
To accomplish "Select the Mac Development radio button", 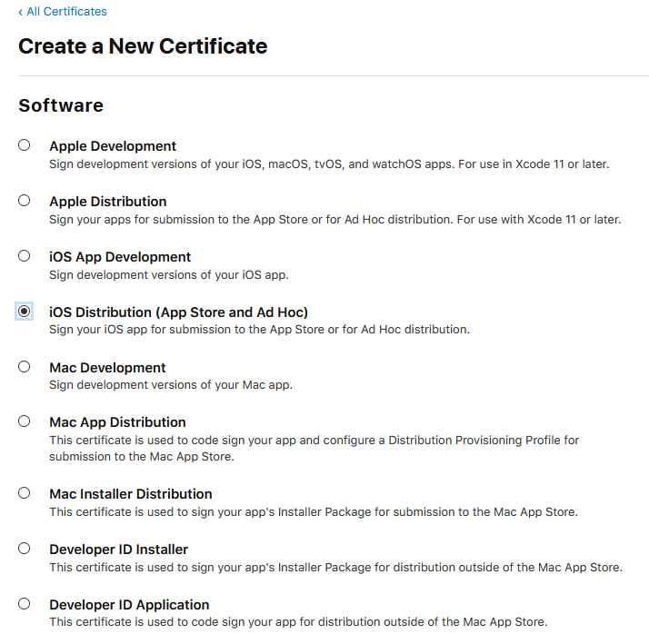I will tap(25, 367).
